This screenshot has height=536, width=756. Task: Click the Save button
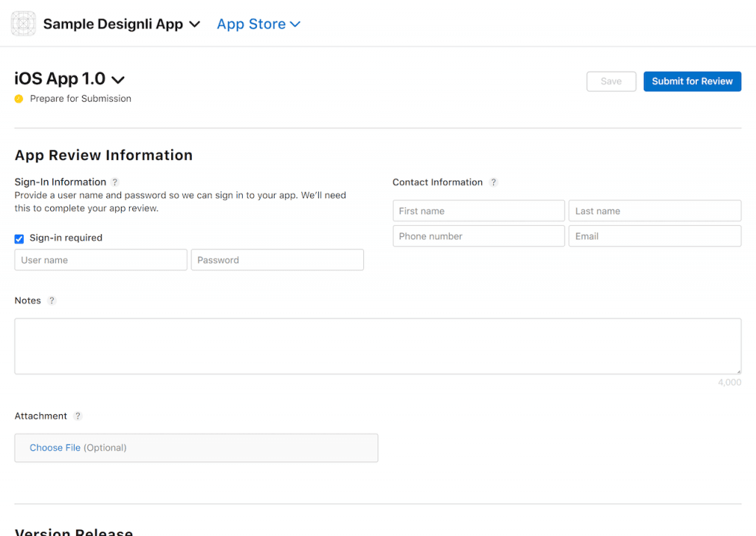pyautogui.click(x=611, y=81)
